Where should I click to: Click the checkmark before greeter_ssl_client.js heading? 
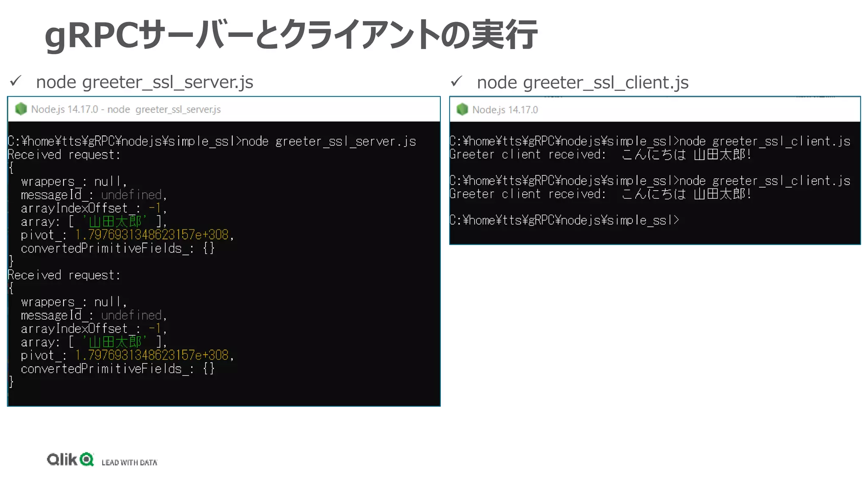coord(456,81)
